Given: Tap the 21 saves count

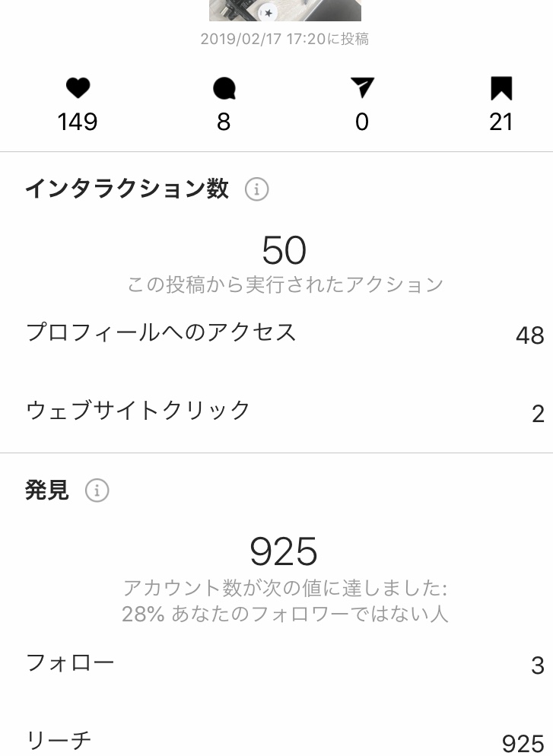Looking at the screenshot, I should tap(501, 122).
